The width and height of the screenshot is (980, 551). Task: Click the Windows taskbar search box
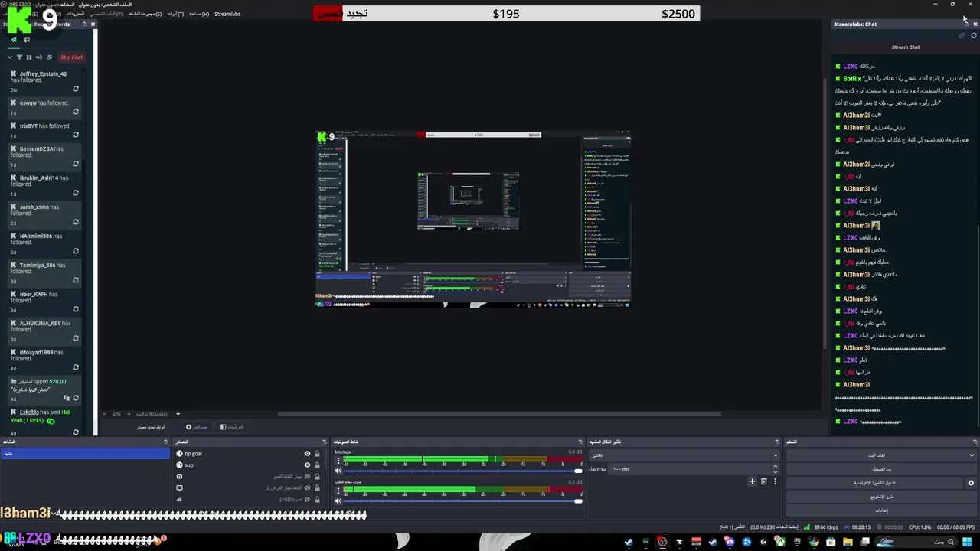tap(917, 542)
